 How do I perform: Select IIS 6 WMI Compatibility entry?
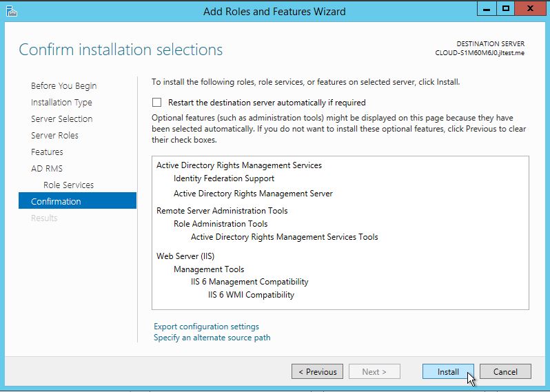pos(251,295)
